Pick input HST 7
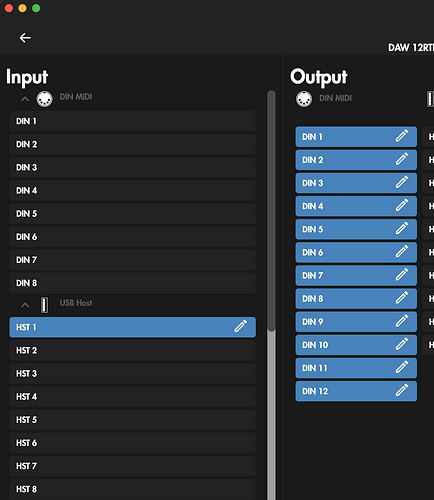Image resolution: width=434 pixels, height=500 pixels. tap(133, 466)
